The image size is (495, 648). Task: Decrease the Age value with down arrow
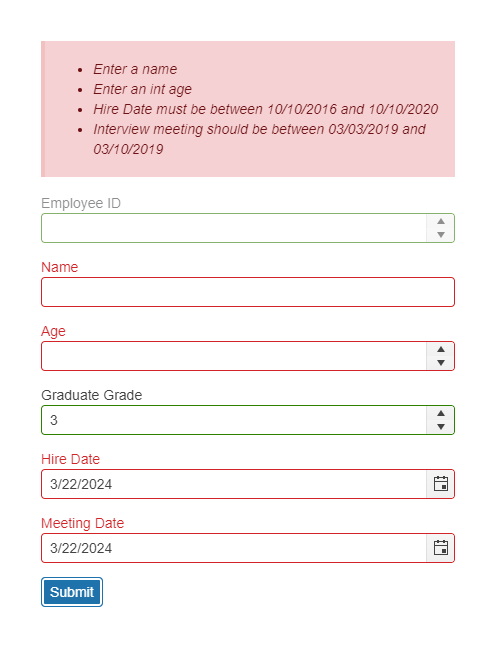[x=440, y=362]
